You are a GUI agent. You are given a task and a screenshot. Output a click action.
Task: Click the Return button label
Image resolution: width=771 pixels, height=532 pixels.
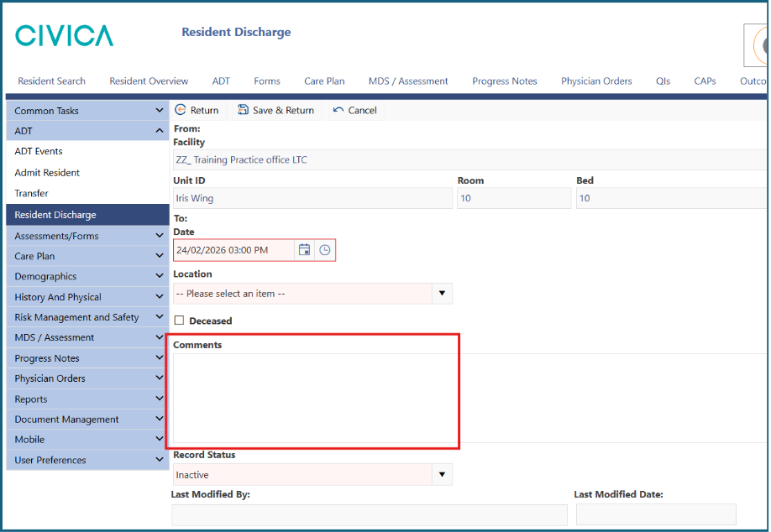205,111
